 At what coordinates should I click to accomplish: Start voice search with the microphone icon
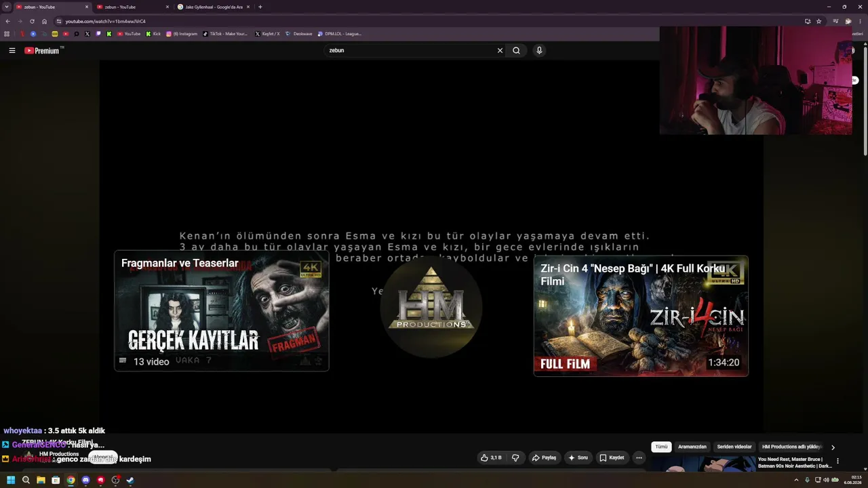(x=539, y=50)
